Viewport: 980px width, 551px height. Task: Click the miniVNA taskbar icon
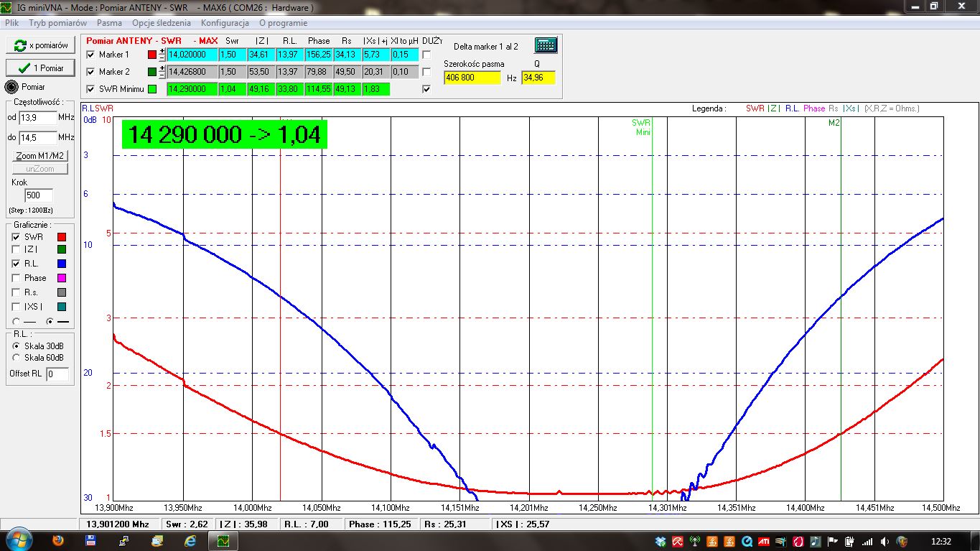(x=224, y=540)
